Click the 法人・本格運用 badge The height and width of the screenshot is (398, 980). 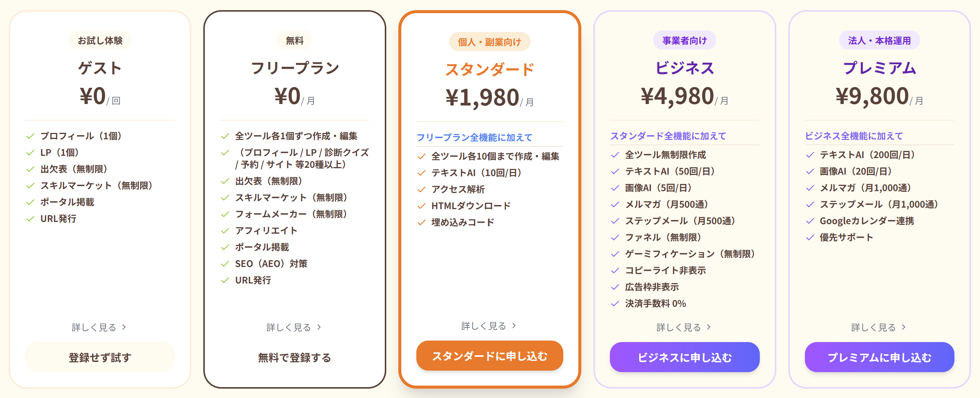pyautogui.click(x=879, y=40)
